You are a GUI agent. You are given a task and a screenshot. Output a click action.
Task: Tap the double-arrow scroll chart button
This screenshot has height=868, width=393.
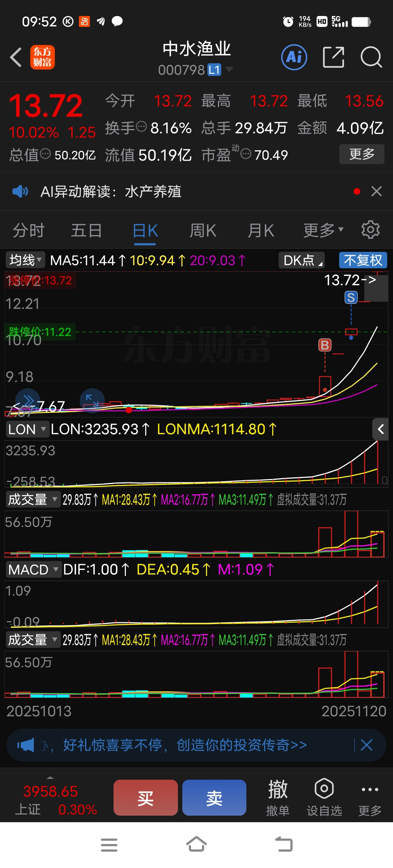28,401
